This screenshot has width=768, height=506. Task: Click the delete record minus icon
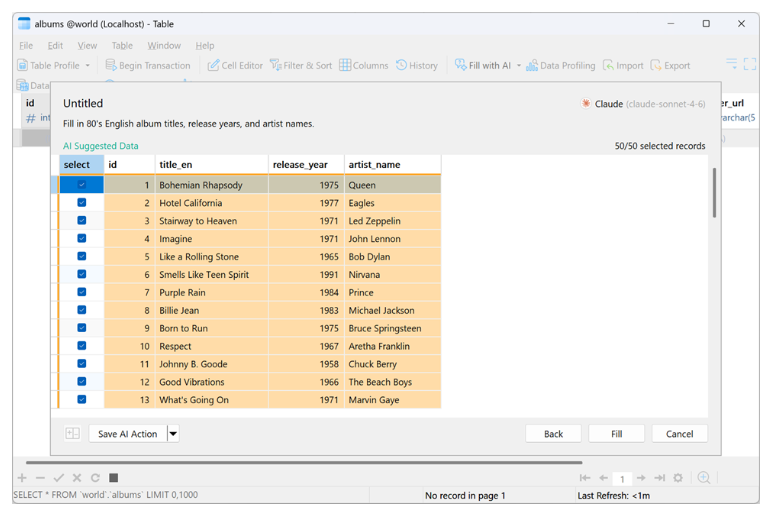tap(40, 478)
